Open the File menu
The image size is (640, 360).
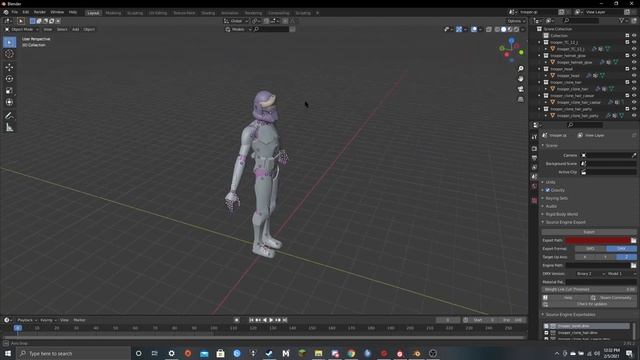(15, 12)
